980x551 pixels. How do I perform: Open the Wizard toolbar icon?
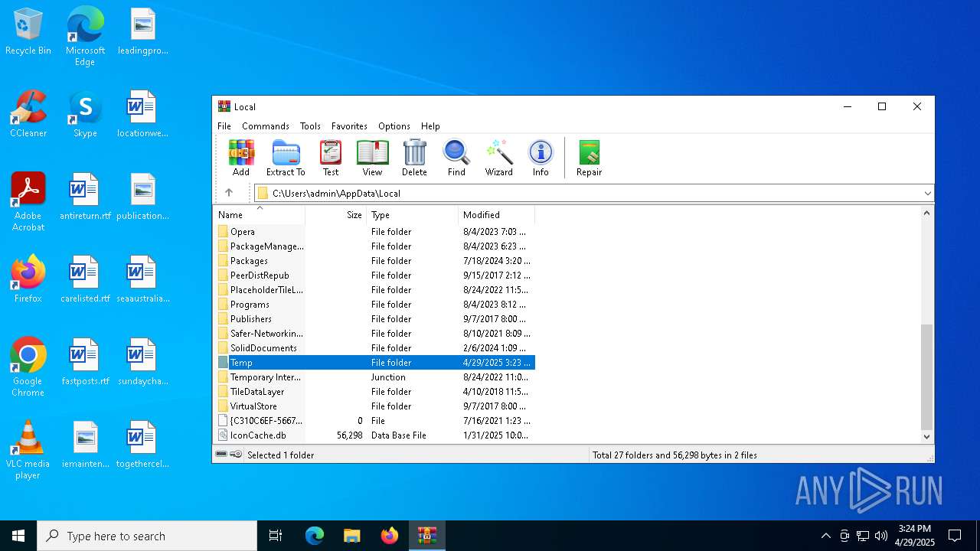[498, 158]
